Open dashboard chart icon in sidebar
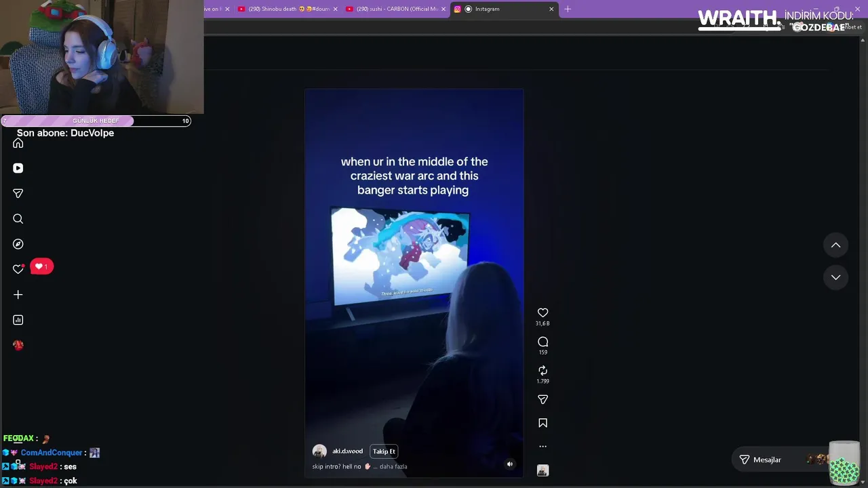Screen dimensions: 868x488 point(18,320)
